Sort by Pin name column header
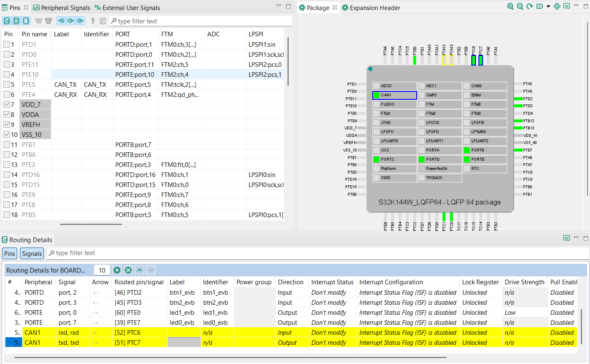 (x=34, y=34)
